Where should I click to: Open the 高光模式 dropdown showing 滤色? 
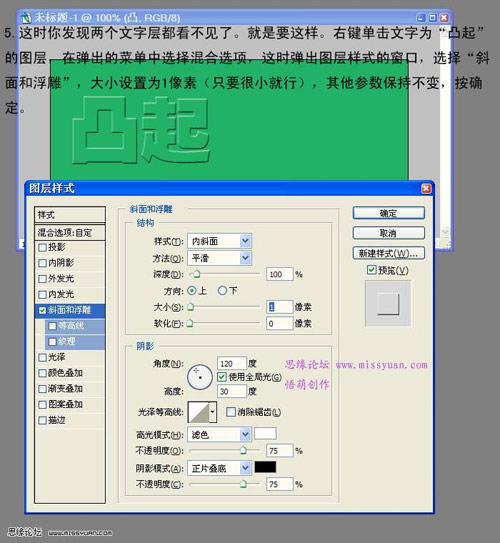point(220,434)
